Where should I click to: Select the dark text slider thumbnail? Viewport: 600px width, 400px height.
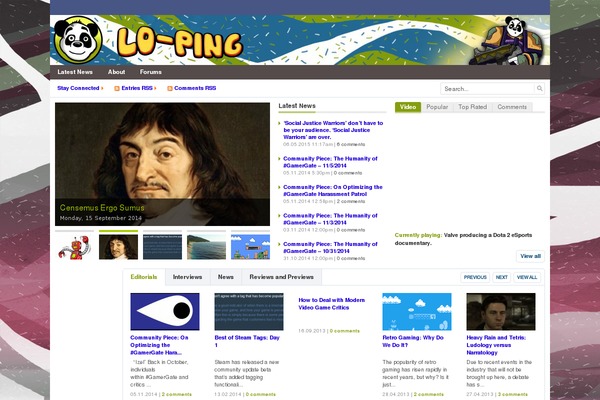[x=162, y=247]
